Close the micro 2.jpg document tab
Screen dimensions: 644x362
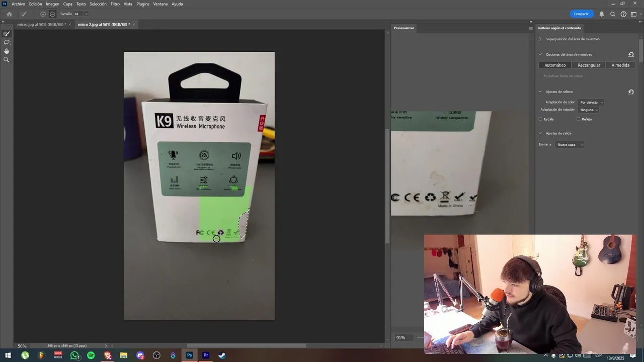tap(134, 25)
